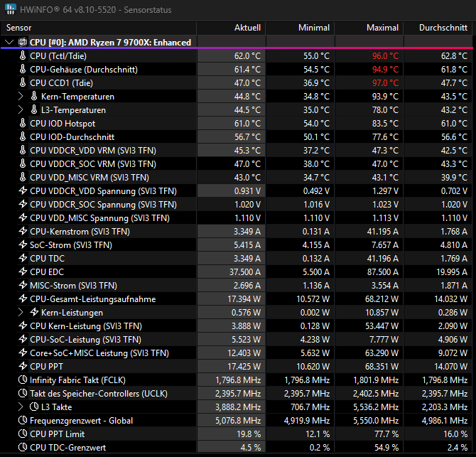Click the red 97.0 °C CCD1 maximum value

pyautogui.click(x=385, y=83)
